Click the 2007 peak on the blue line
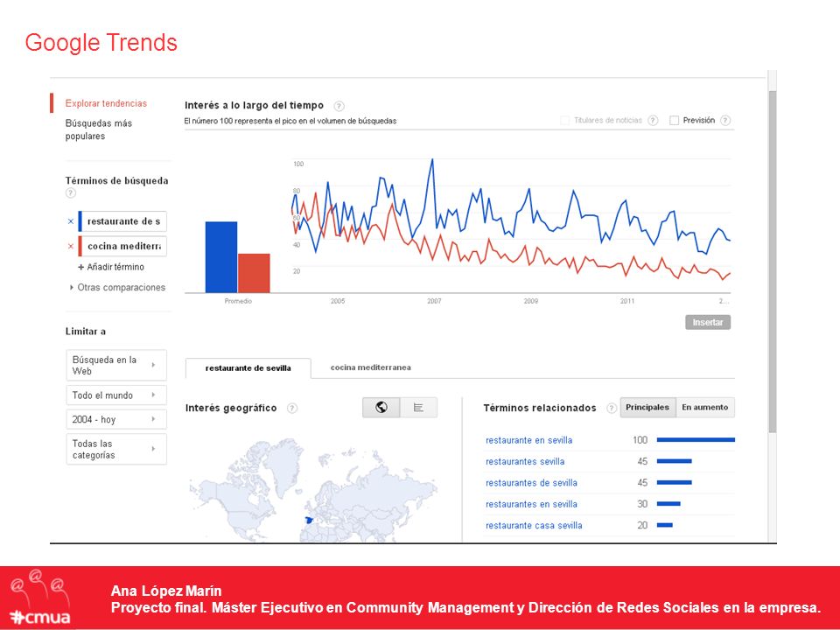This screenshot has width=840, height=630. click(432, 160)
